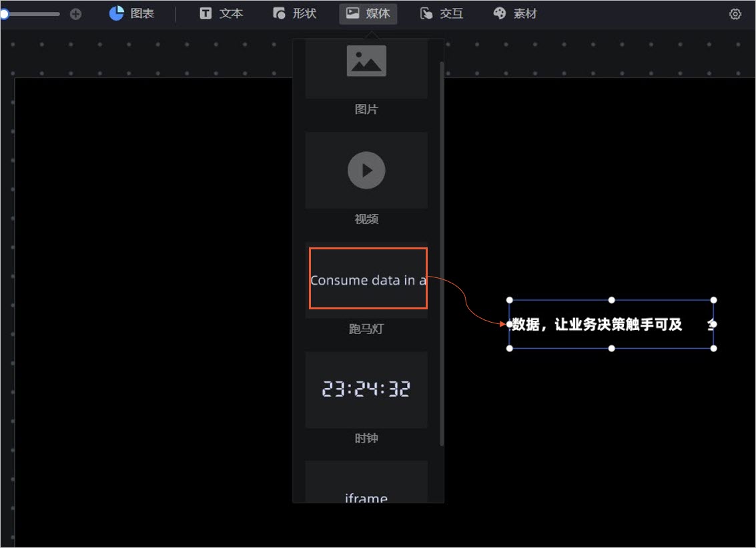The width and height of the screenshot is (756, 548).
Task: Click the zoom plus icon
Action: coord(75,13)
